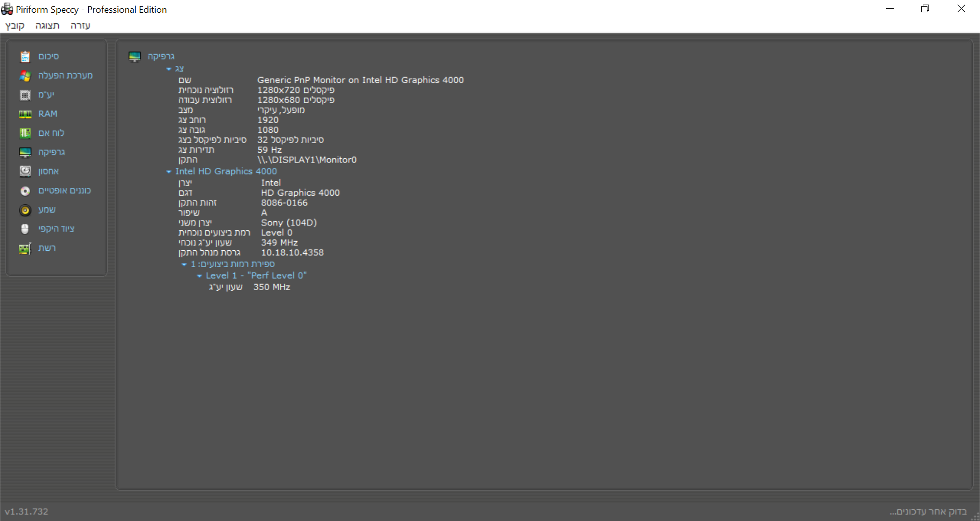The image size is (980, 521).
Task: Collapse Level 1 Perf Level 0 node
Action: [x=200, y=276]
